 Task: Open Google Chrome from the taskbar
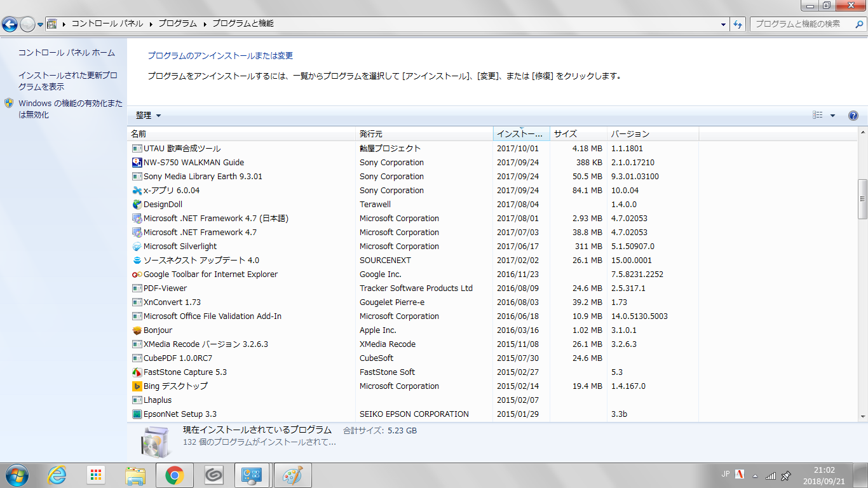[174, 475]
